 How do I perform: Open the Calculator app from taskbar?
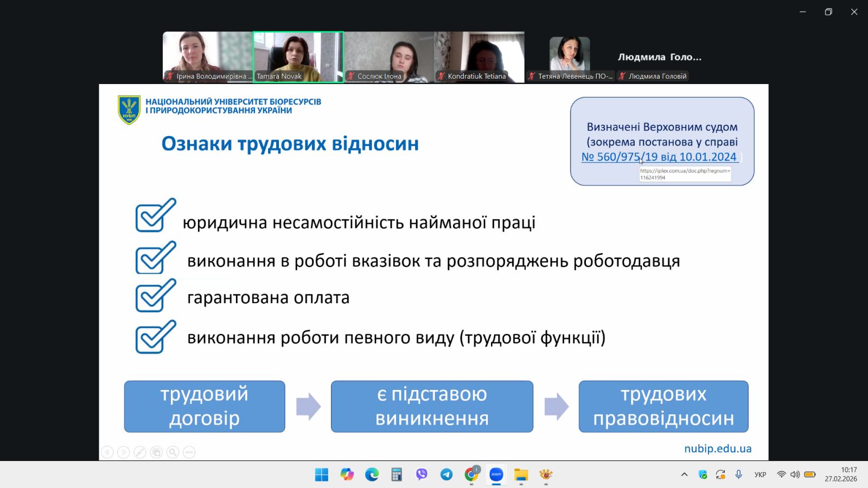coord(397,474)
